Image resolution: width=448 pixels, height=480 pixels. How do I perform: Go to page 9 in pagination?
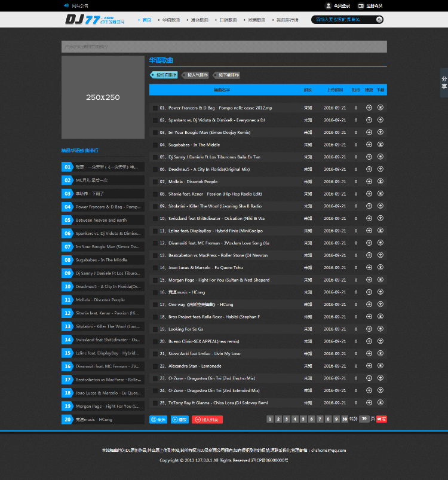336,419
